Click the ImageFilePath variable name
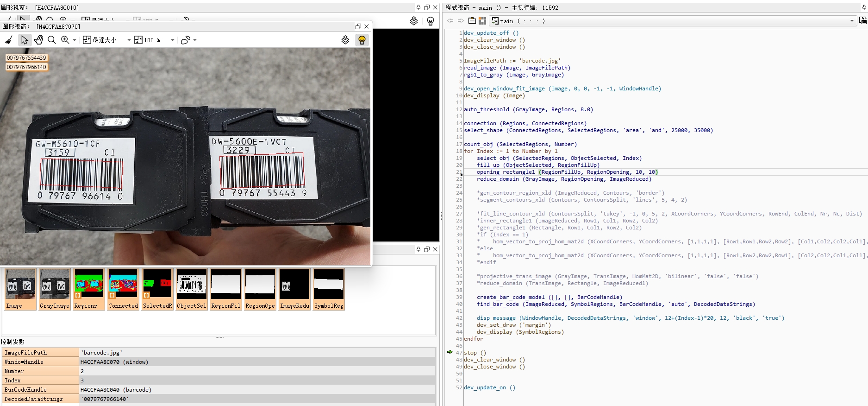Screen dimensions: 868x406 [40, 352]
